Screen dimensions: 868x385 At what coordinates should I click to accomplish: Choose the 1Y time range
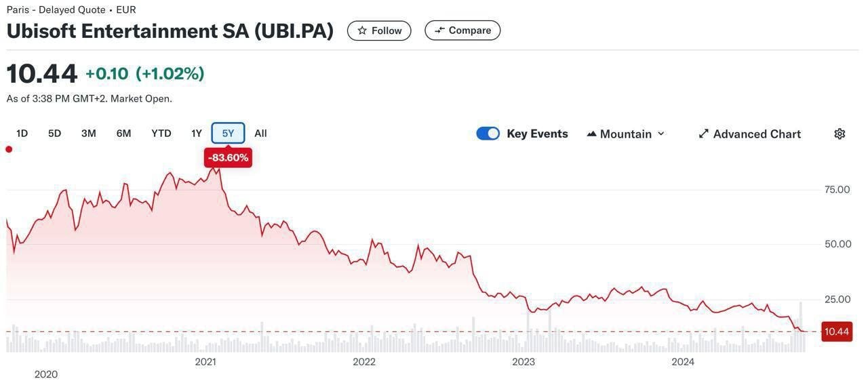tap(197, 134)
